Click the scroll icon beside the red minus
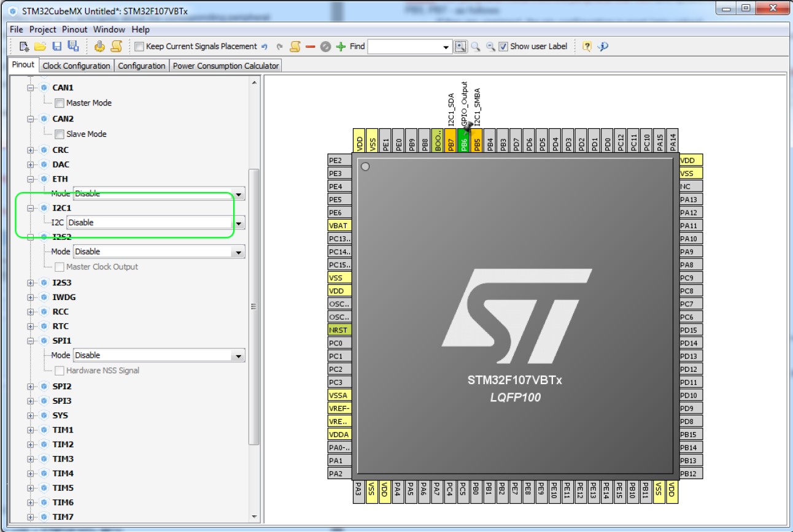Viewport: 793px width, 532px height. click(x=295, y=47)
